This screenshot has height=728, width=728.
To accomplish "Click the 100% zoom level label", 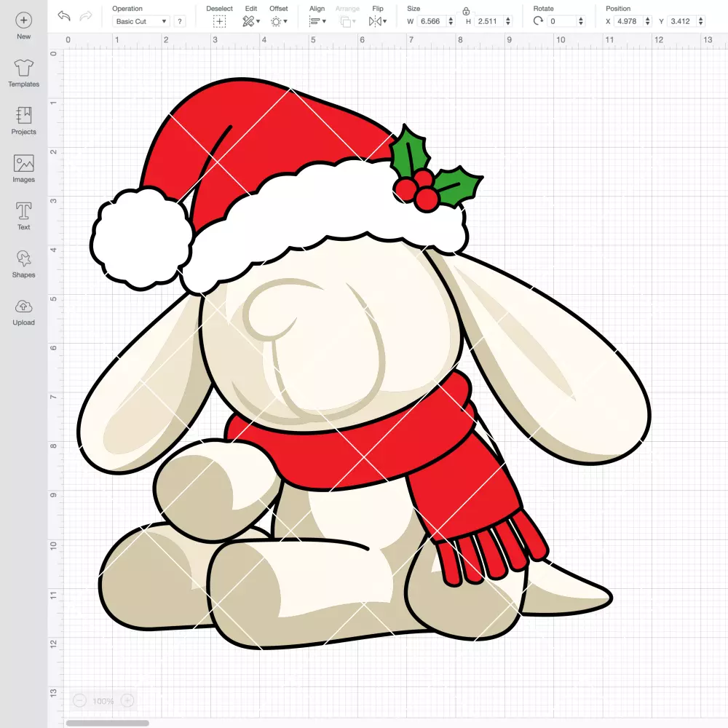I will point(103,701).
